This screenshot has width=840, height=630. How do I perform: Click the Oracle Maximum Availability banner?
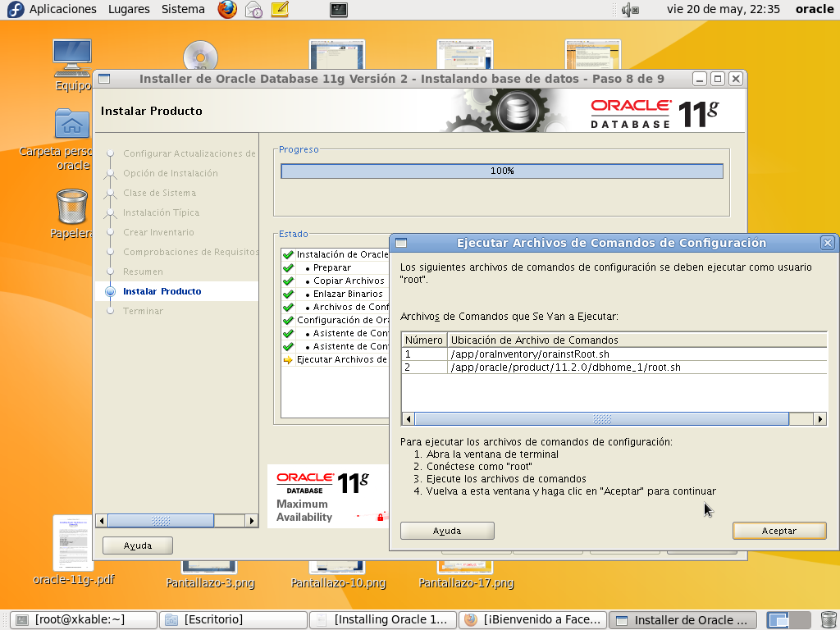point(328,496)
